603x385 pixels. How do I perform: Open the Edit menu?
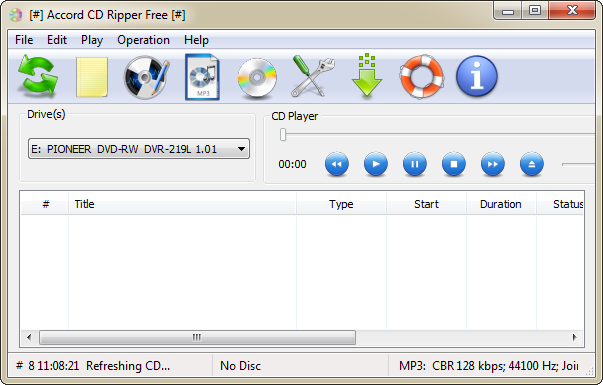pyautogui.click(x=57, y=40)
